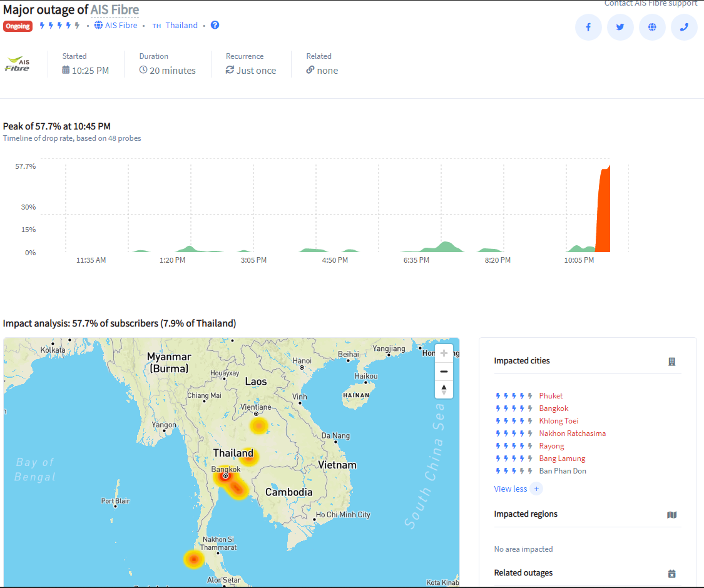Click the 3:05 PM timeline label
The height and width of the screenshot is (588, 704).
point(253,260)
